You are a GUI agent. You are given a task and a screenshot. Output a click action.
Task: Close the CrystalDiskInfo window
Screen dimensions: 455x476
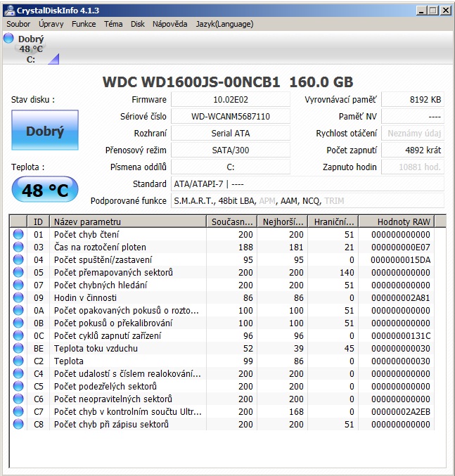[x=446, y=11]
